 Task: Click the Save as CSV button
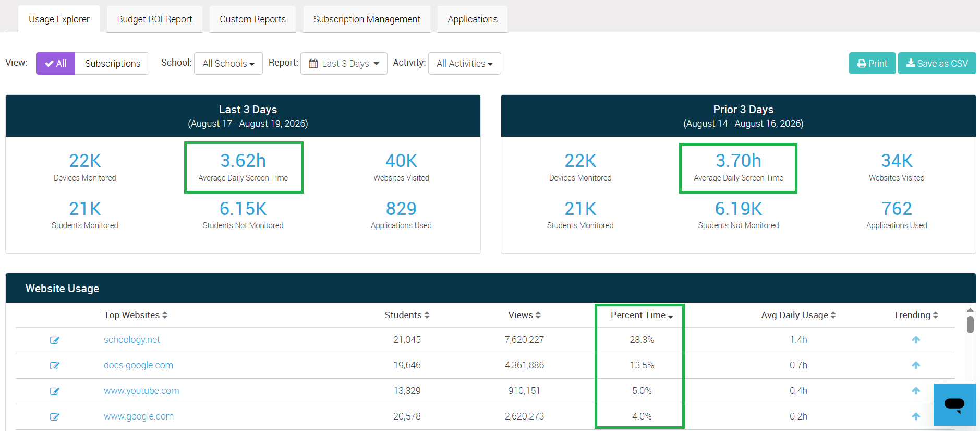click(937, 63)
